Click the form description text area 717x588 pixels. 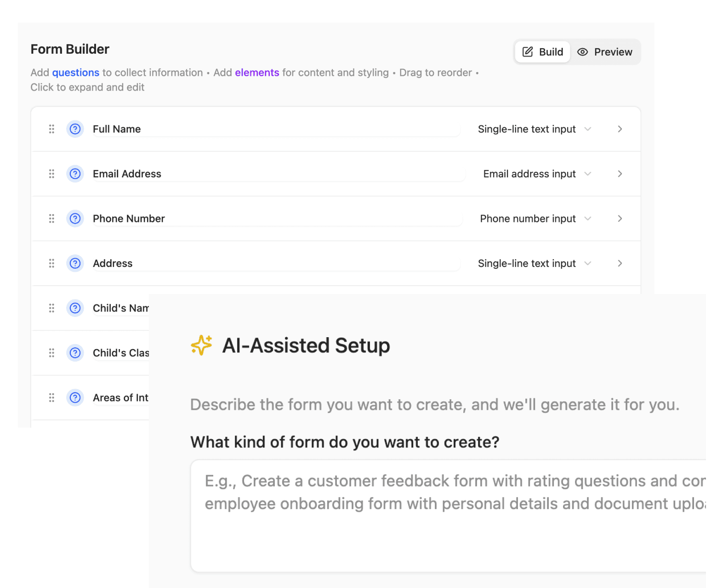(450, 514)
